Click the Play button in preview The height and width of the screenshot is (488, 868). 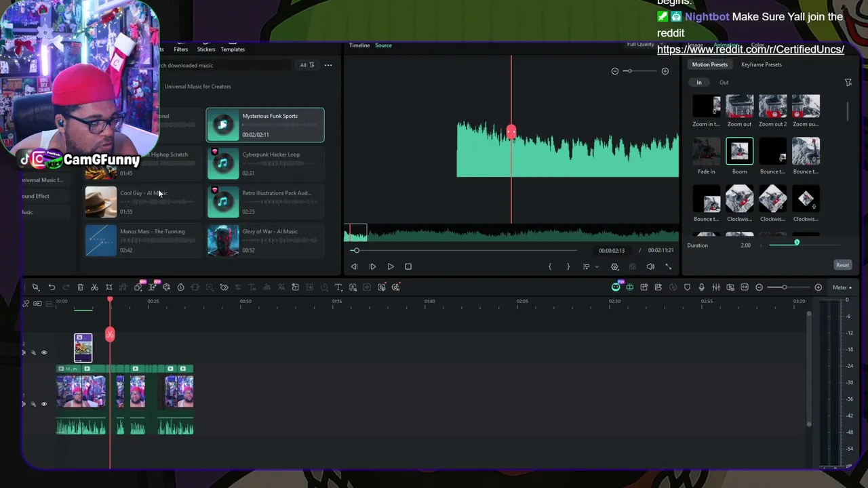coord(391,267)
